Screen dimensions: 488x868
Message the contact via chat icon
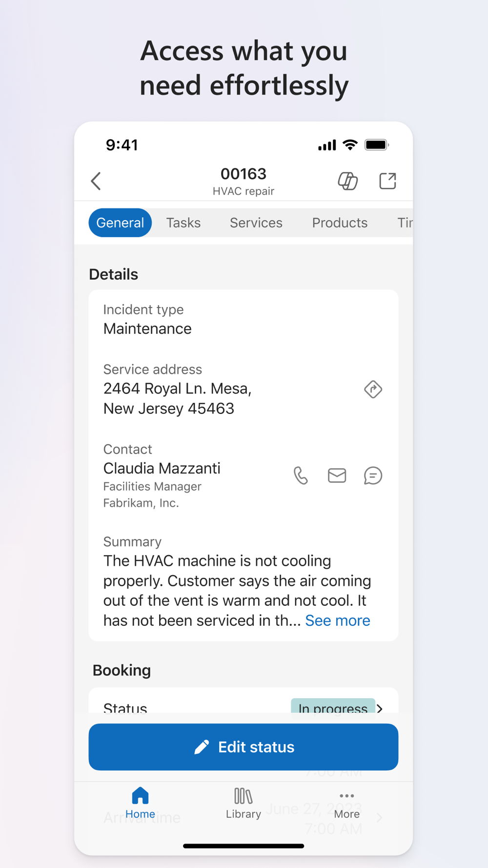coord(373,475)
